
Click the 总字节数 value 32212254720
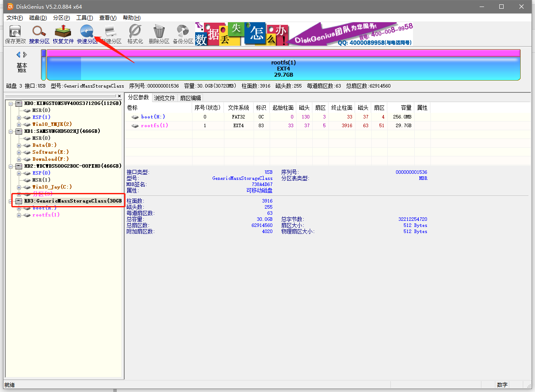click(x=413, y=219)
